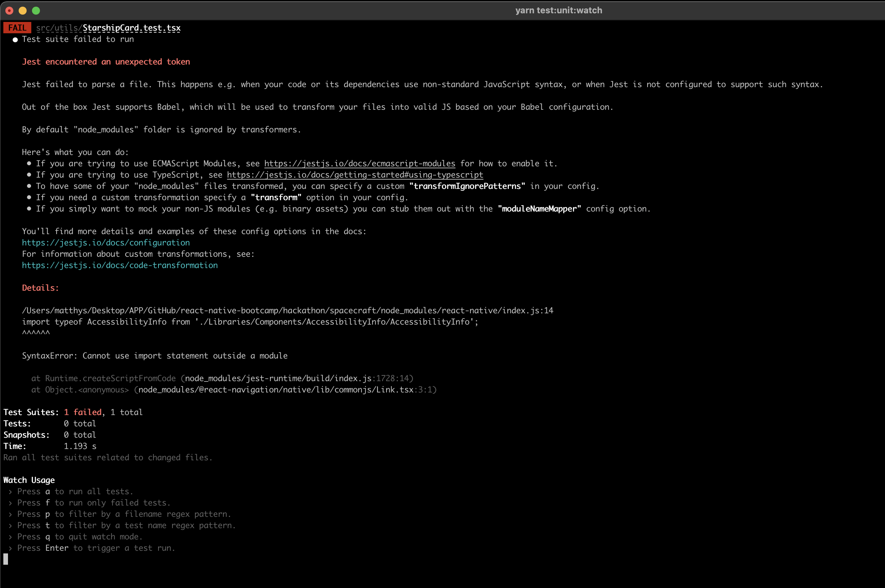Click the '1 failed' test suites count
The image size is (885, 588).
83,412
